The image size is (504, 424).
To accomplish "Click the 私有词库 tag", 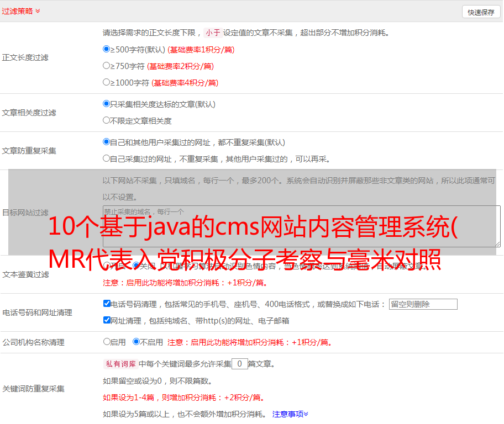I will [x=121, y=364].
